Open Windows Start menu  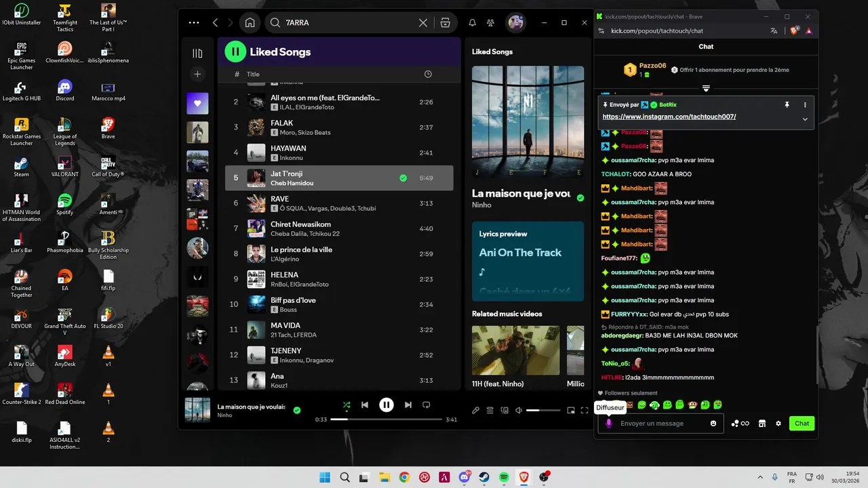pyautogui.click(x=324, y=477)
